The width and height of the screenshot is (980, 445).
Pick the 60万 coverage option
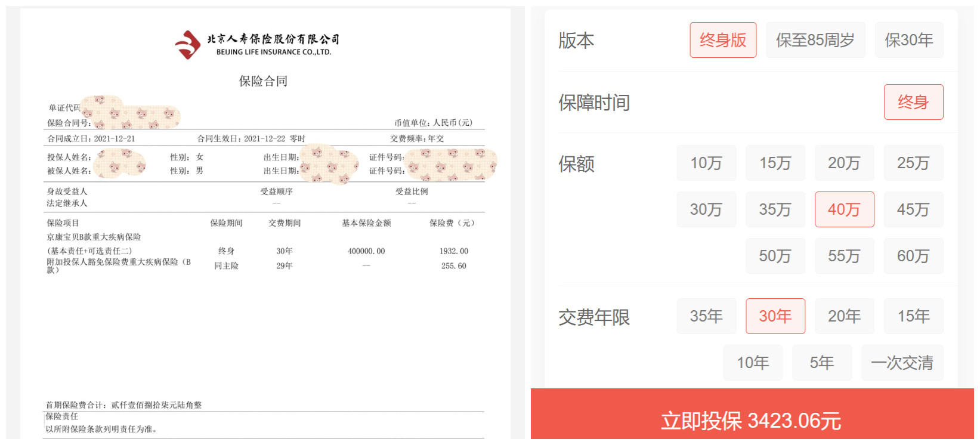(914, 256)
